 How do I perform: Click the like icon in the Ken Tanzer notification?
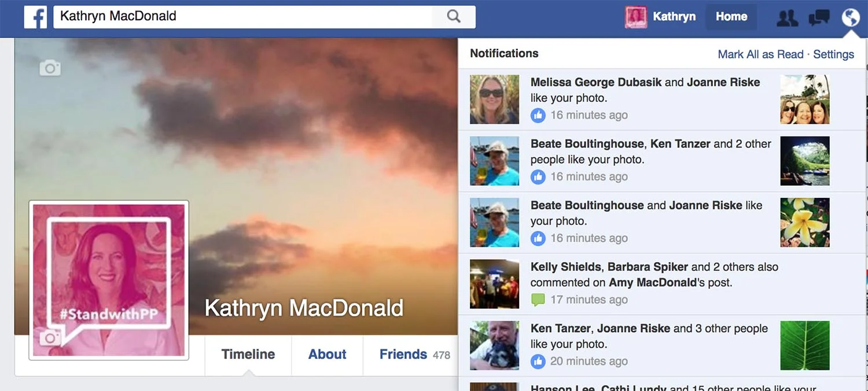click(x=538, y=362)
